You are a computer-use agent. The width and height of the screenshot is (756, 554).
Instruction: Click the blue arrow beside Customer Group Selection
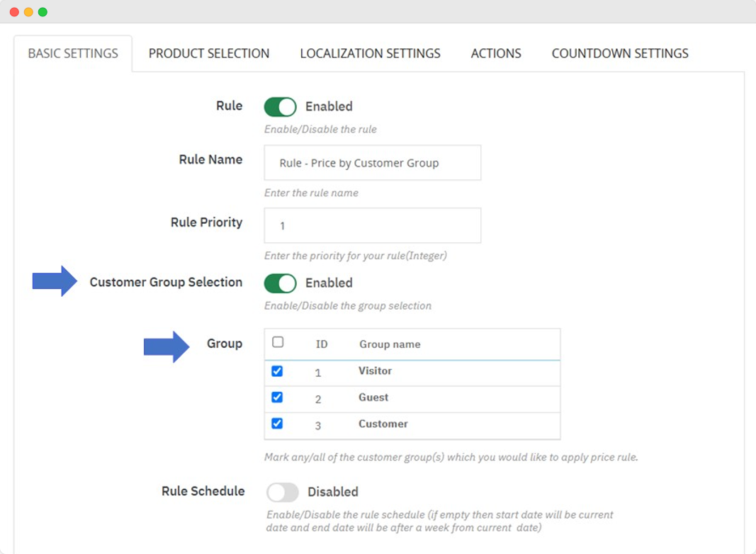pos(55,282)
